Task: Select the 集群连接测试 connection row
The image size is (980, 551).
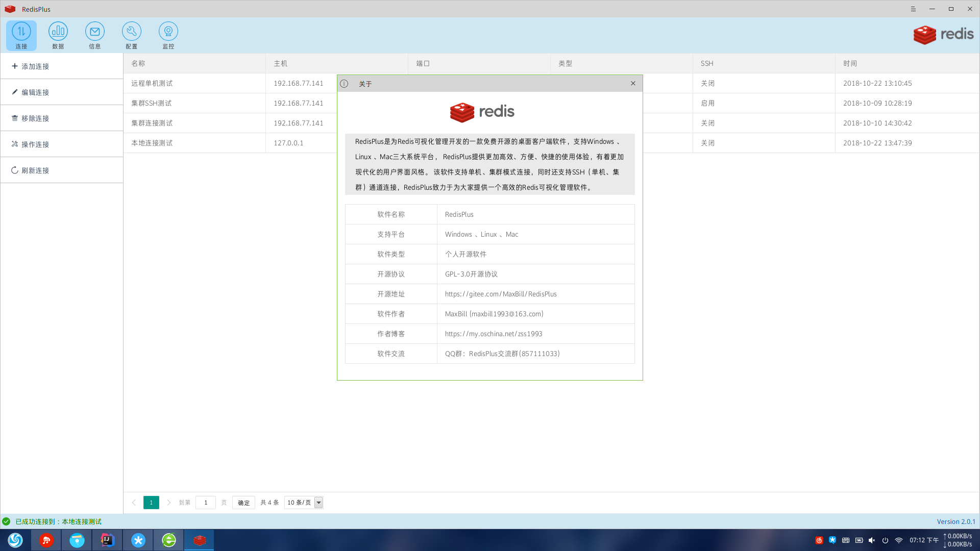Action: tap(551, 123)
